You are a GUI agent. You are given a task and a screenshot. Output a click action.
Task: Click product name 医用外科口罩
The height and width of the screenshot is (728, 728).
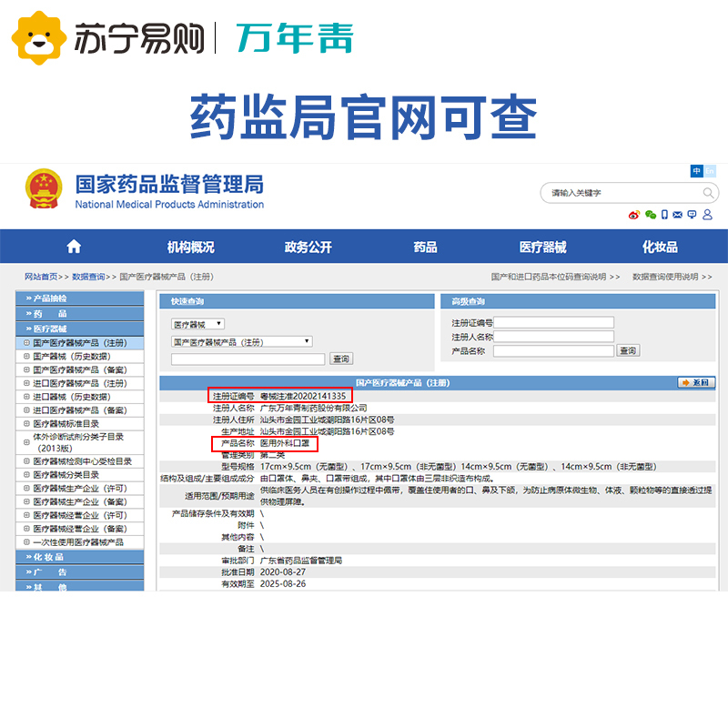(285, 443)
